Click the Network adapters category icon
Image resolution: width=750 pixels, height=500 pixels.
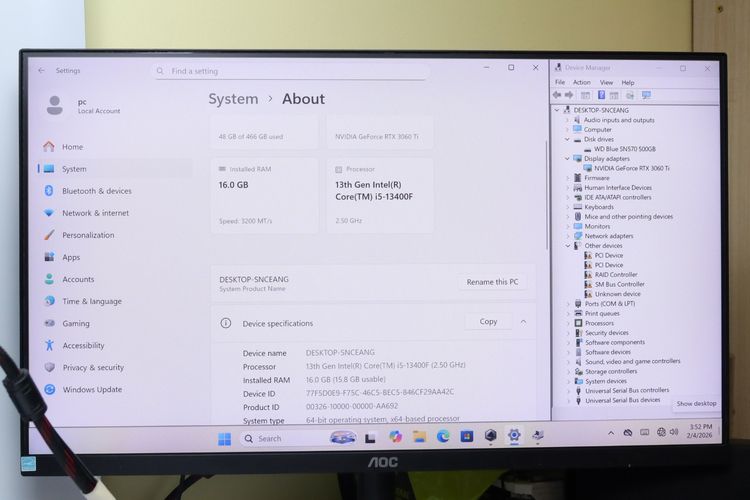point(578,236)
